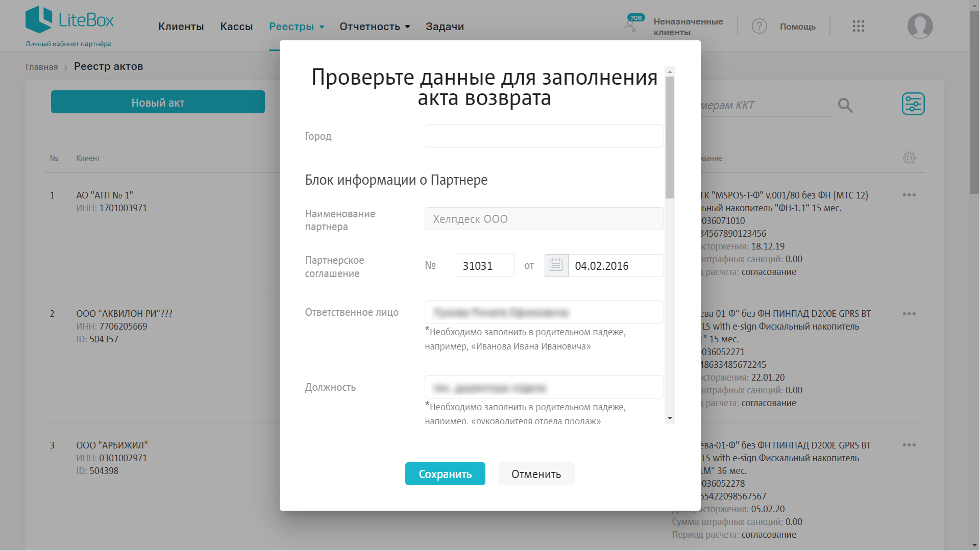Open the user profile avatar
The image size is (980, 551).
tap(920, 26)
